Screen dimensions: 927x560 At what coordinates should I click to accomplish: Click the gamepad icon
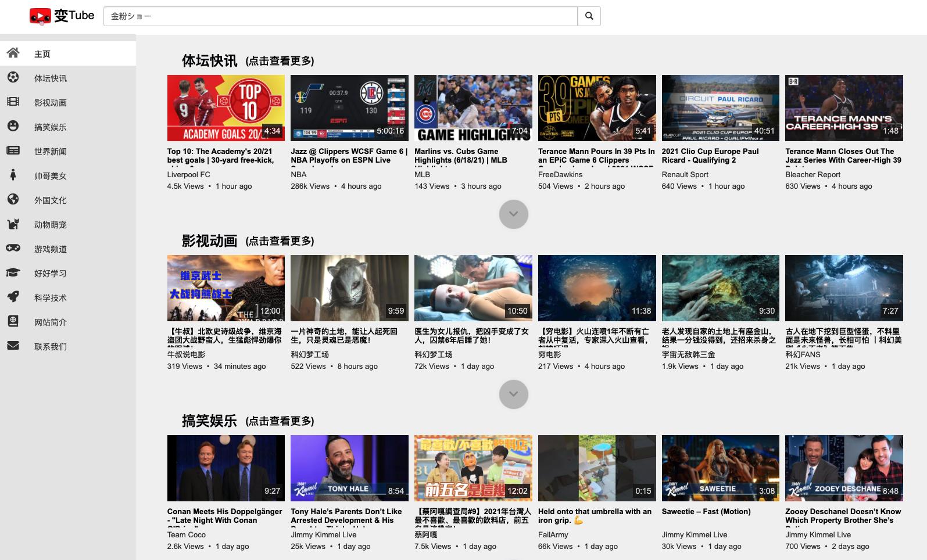coord(13,248)
